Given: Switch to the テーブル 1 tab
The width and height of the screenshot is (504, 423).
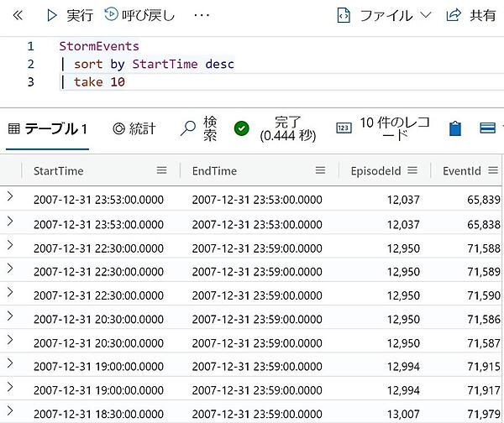Looking at the screenshot, I should click(x=48, y=128).
